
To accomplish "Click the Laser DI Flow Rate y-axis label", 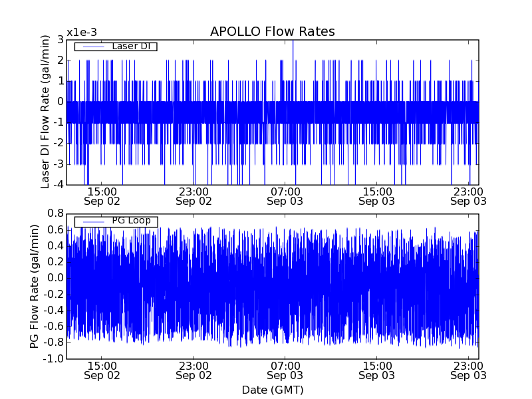I will (45, 112).
